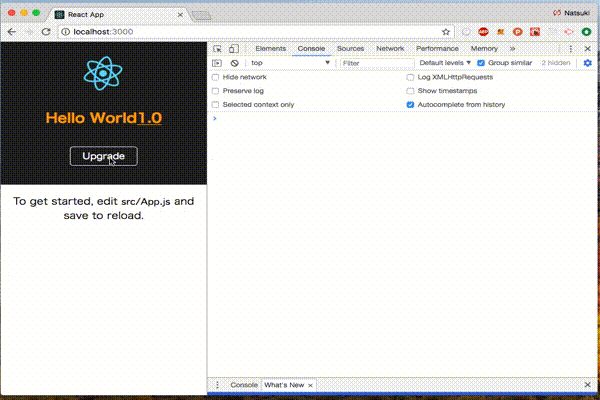Select the Console drawer tab

[x=244, y=385]
